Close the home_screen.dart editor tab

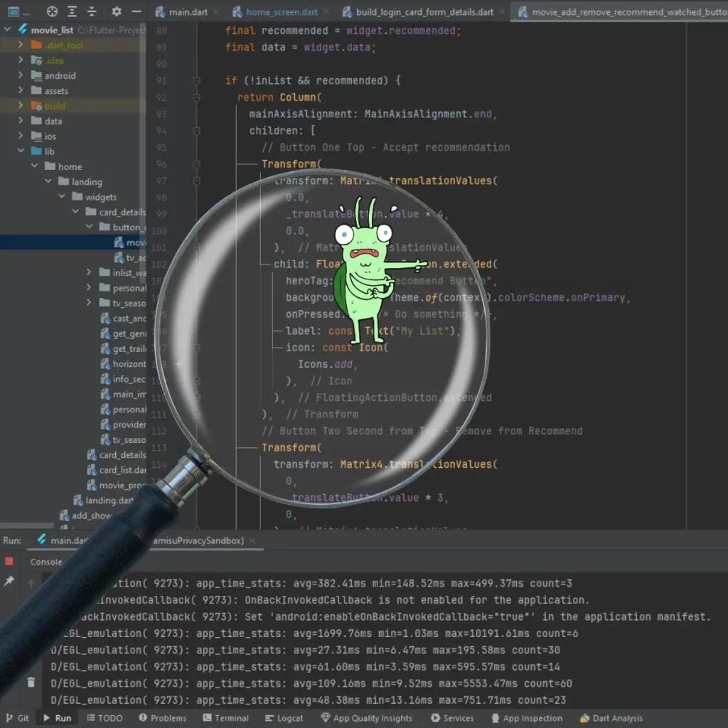click(x=326, y=11)
